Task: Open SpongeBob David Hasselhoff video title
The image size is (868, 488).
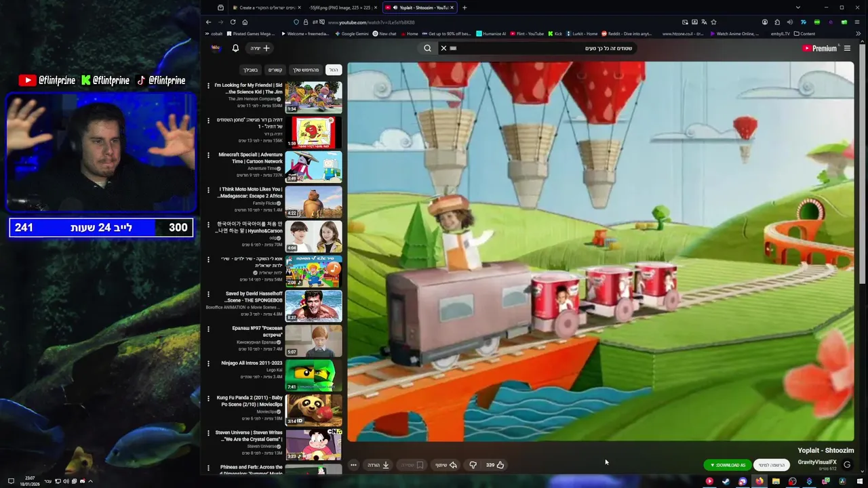Action: [x=254, y=297]
